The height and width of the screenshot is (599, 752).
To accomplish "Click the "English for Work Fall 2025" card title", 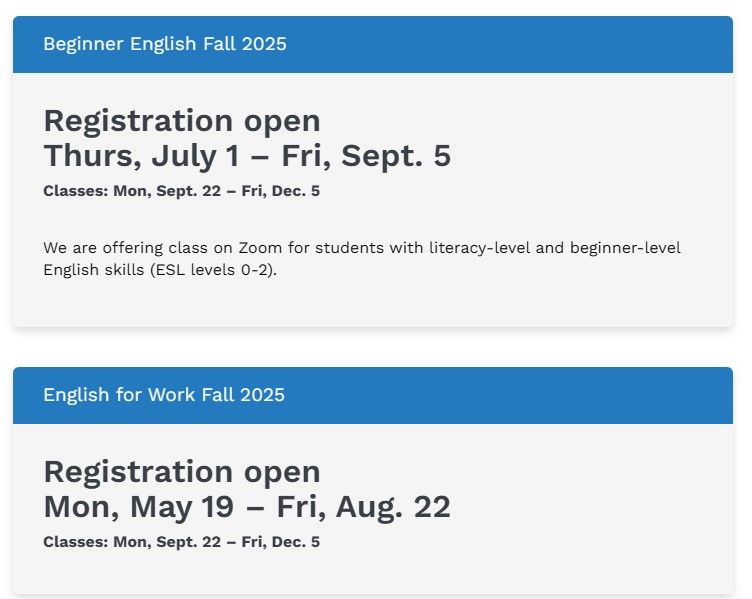I will tap(164, 395).
